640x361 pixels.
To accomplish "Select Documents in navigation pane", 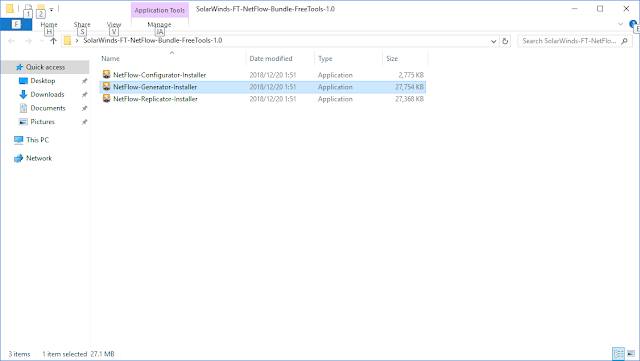I will coord(48,108).
